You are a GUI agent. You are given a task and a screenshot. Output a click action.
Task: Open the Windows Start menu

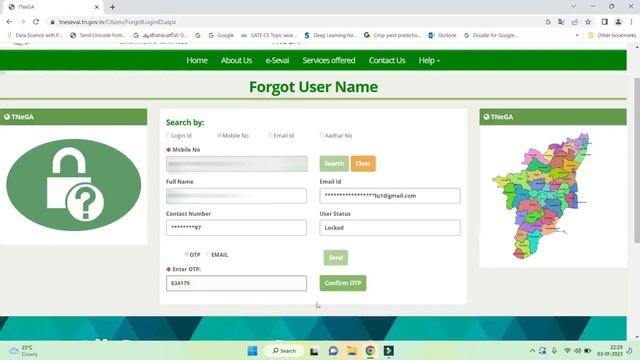pyautogui.click(x=253, y=351)
